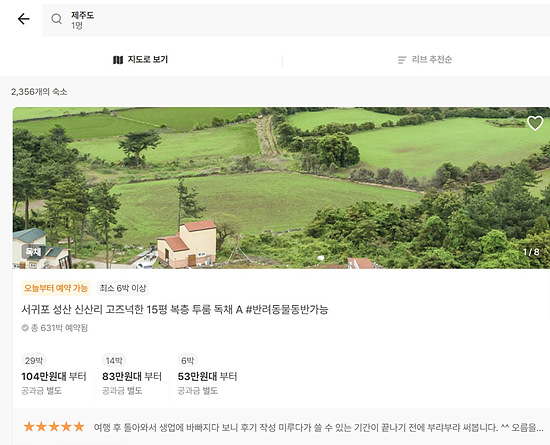Image resolution: width=550 pixels, height=445 pixels.
Task: Open the green farmland listing photo
Action: 281,188
